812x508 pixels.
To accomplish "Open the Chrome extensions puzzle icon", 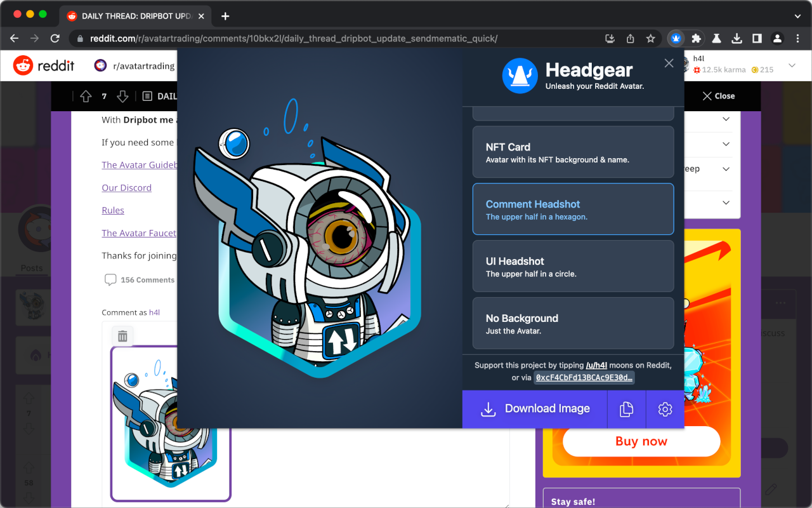I will pos(696,38).
